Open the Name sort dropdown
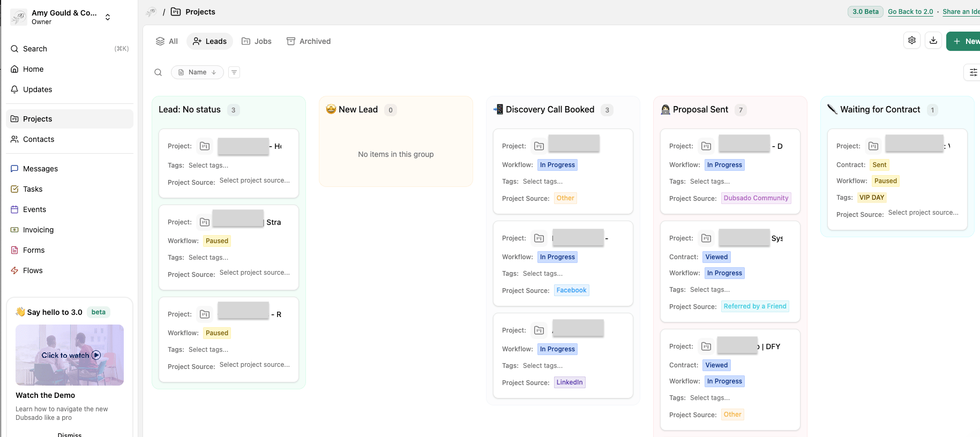 (197, 72)
